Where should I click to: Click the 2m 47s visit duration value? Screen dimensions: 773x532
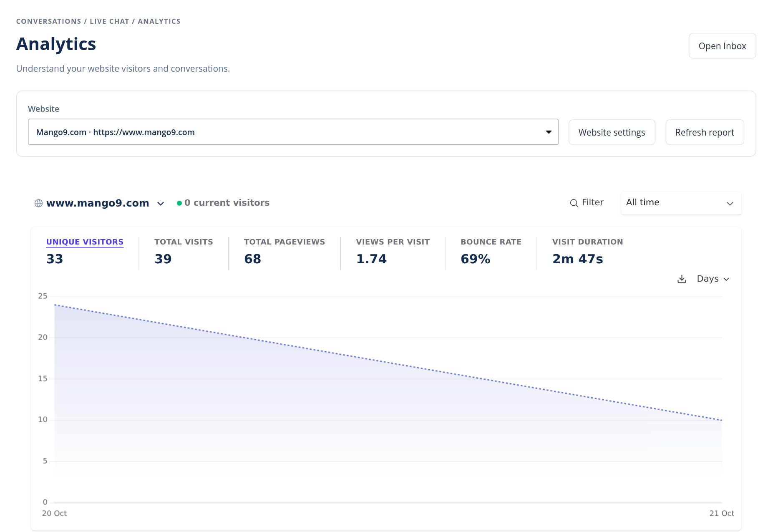click(578, 259)
